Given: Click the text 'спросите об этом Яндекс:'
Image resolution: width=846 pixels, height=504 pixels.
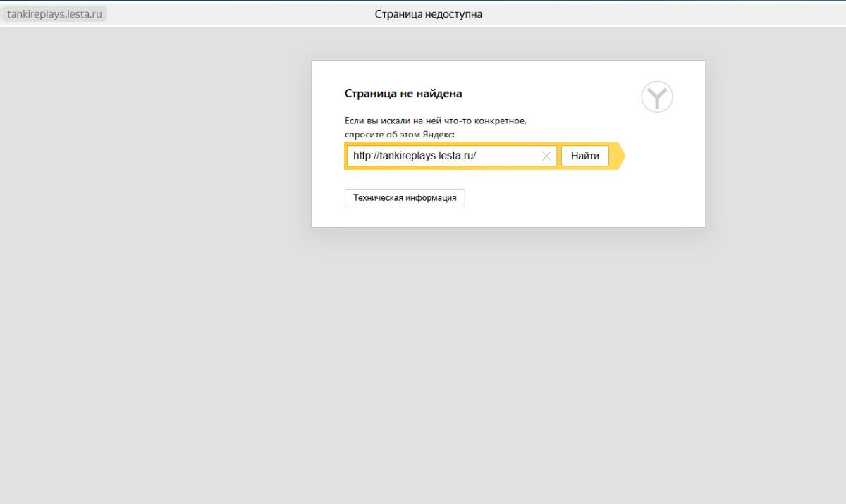Looking at the screenshot, I should pyautogui.click(x=400, y=134).
